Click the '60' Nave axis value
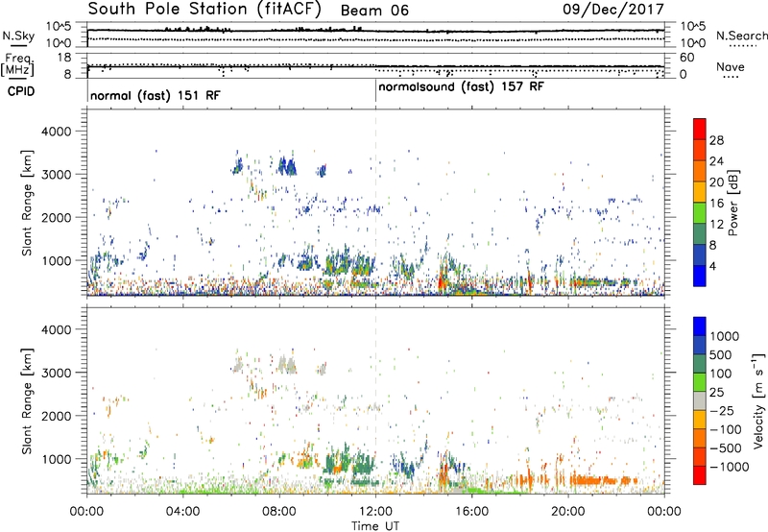This screenshot has height=532, width=768. 686,58
